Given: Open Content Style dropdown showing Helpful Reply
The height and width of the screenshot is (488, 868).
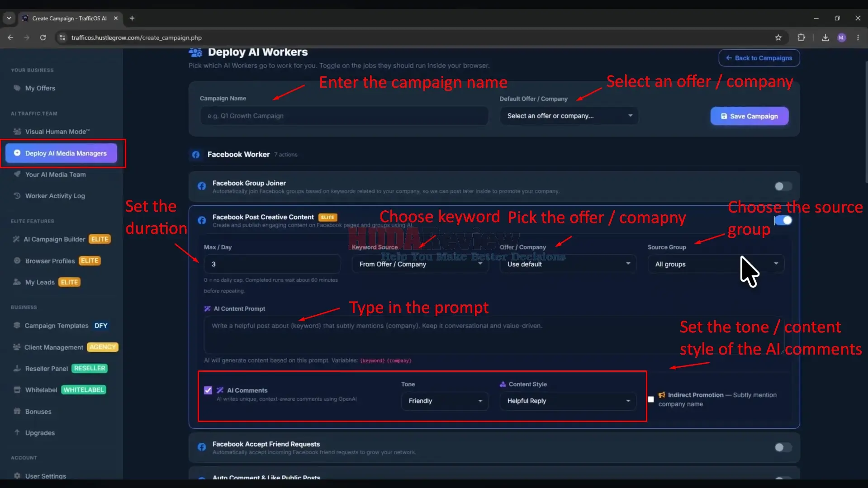Looking at the screenshot, I should pyautogui.click(x=568, y=401).
